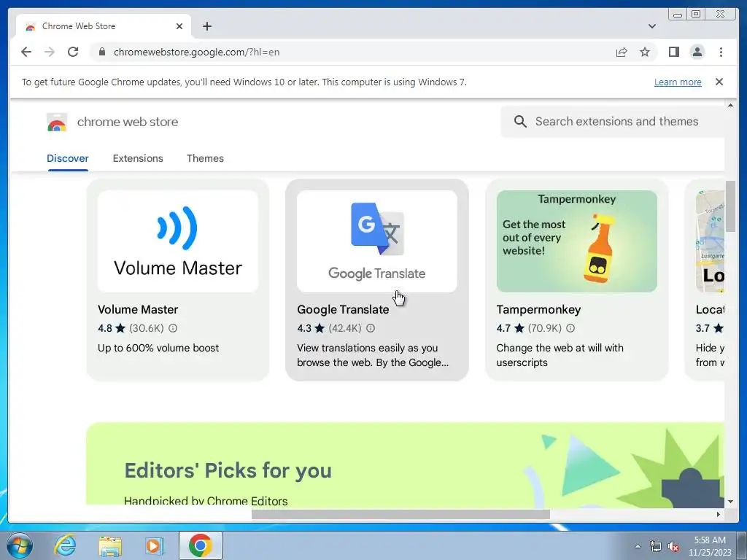The width and height of the screenshot is (747, 560).
Task: Open a new tab with the plus button
Action: pyautogui.click(x=206, y=26)
